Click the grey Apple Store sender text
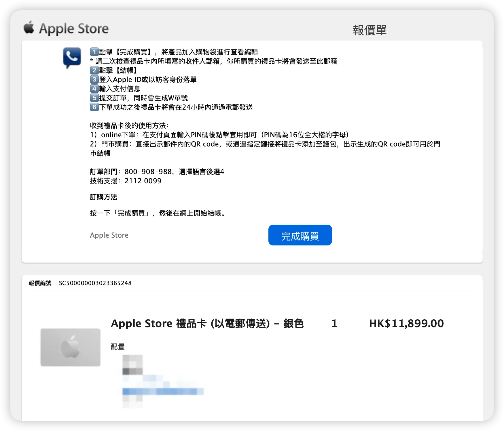 click(x=109, y=235)
